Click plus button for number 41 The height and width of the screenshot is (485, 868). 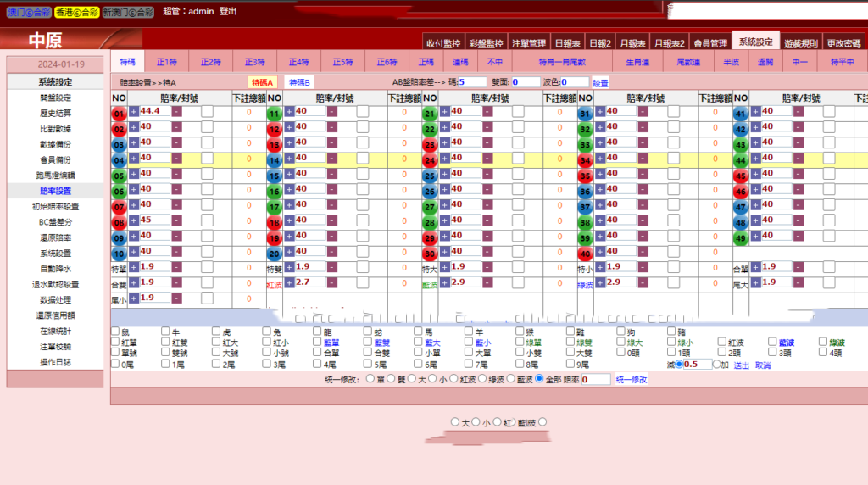756,111
